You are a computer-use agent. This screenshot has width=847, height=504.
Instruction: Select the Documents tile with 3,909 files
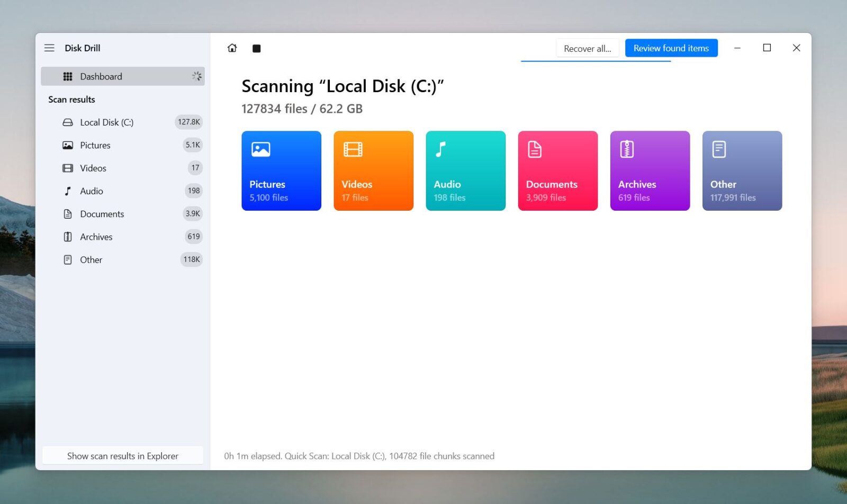(557, 170)
